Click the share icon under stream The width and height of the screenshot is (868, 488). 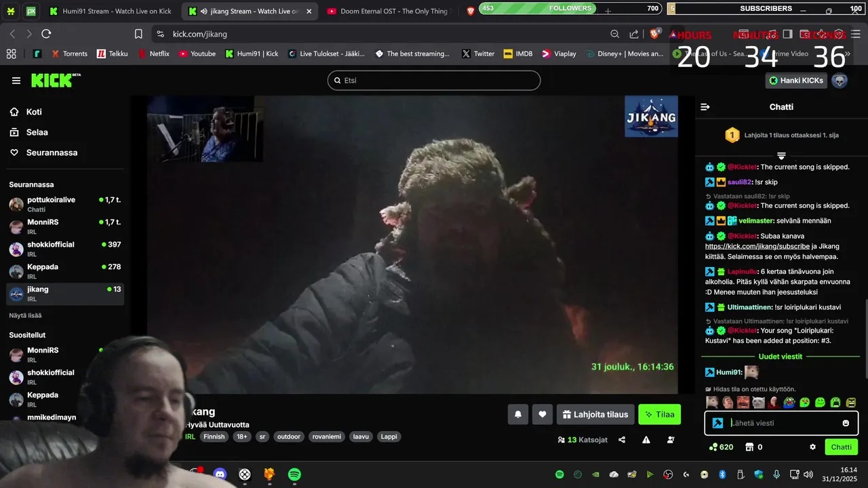tap(622, 440)
